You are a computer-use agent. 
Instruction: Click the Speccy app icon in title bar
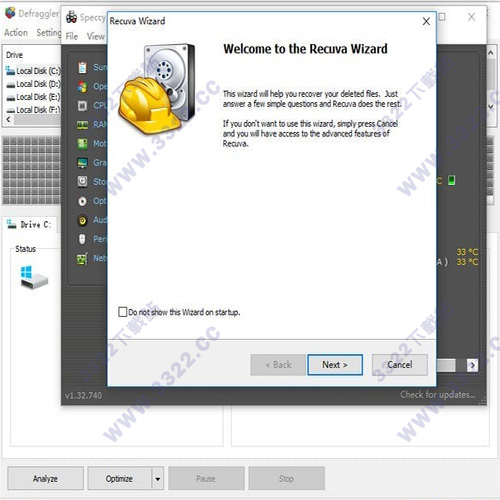[x=71, y=17]
